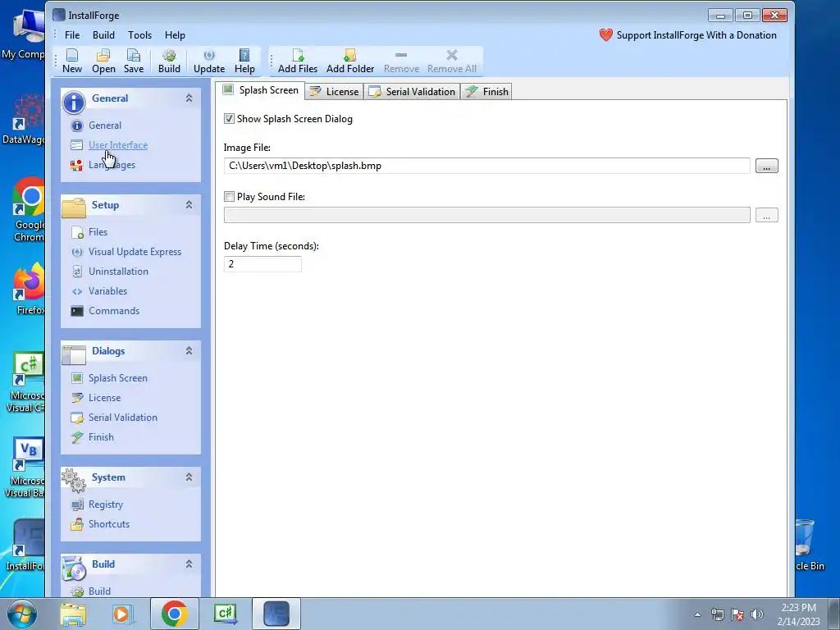The width and height of the screenshot is (840, 630).
Task: Open Variables in the sidebar
Action: pyautogui.click(x=107, y=291)
